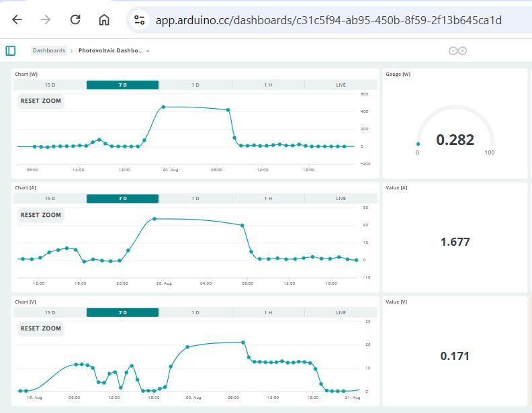Screen dimensions: 532x413
Task: Click the address bar URL field
Action: click(328, 20)
